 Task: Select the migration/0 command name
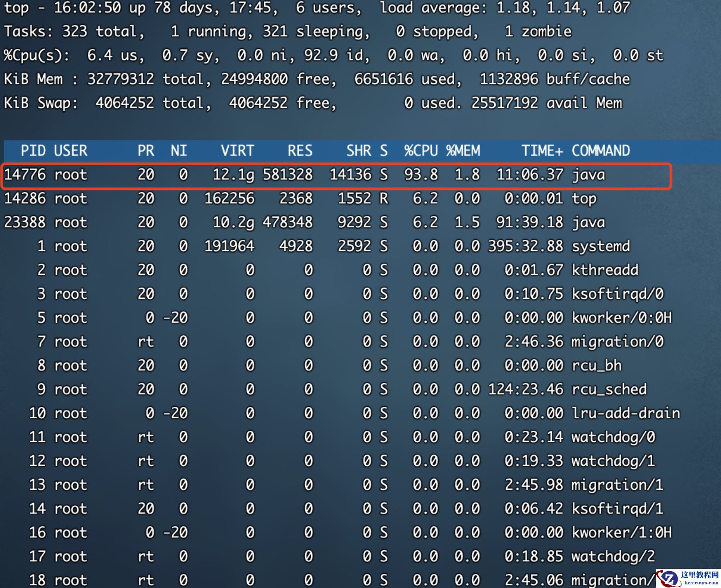click(618, 342)
